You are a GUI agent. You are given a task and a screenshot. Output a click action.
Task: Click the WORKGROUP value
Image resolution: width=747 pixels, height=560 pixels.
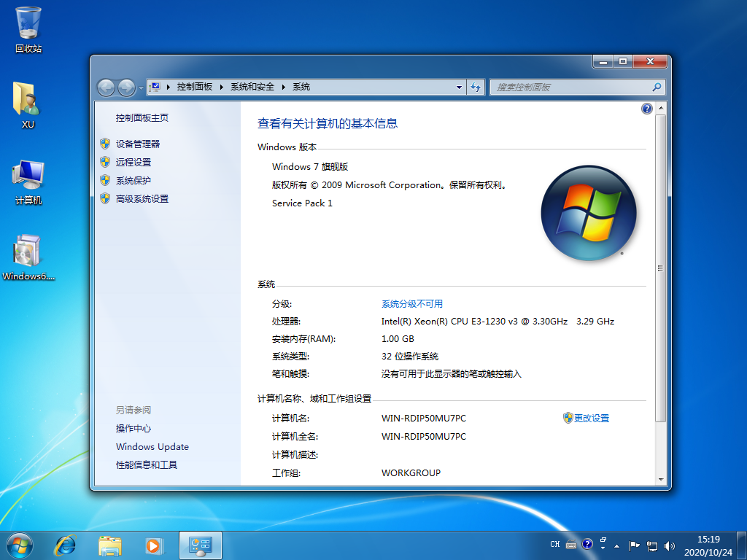411,472
